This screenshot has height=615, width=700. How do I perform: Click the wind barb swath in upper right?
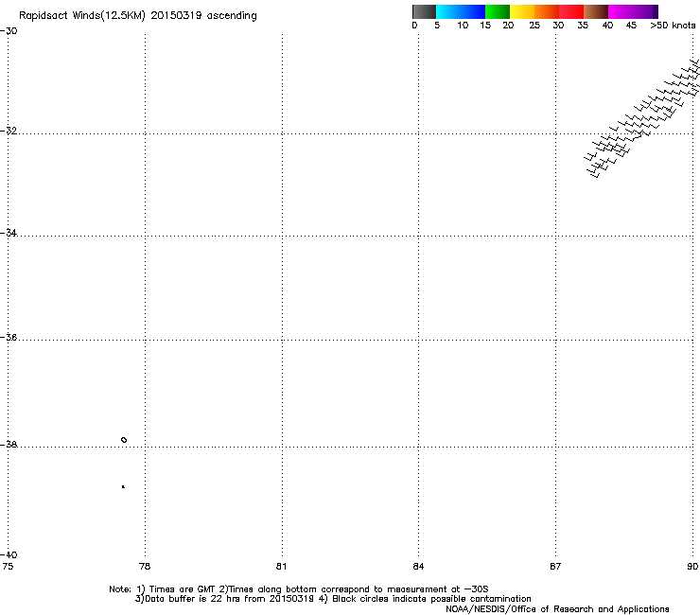pyautogui.click(x=643, y=118)
